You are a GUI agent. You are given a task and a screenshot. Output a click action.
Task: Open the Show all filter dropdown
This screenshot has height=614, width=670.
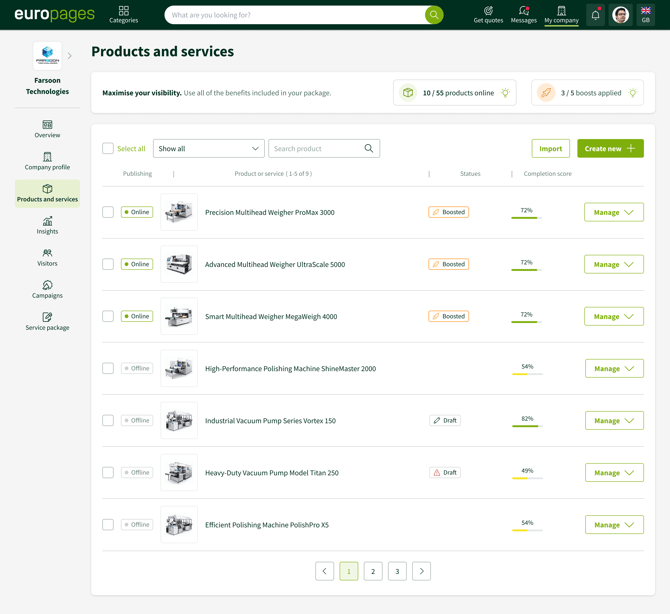[208, 148]
